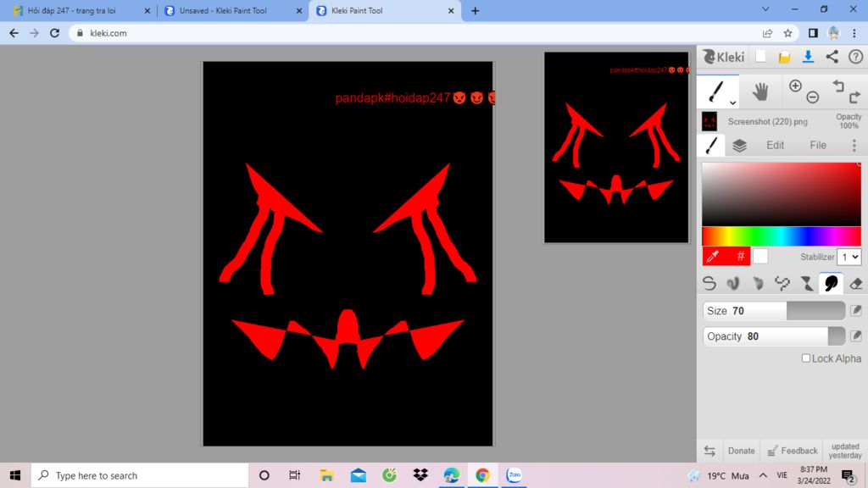Open Windows Start menu
The width and height of the screenshot is (868, 488).
[15, 475]
